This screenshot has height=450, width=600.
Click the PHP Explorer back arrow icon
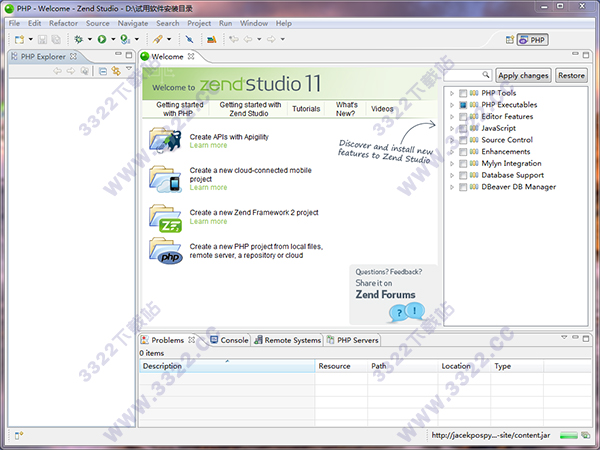tap(57, 71)
